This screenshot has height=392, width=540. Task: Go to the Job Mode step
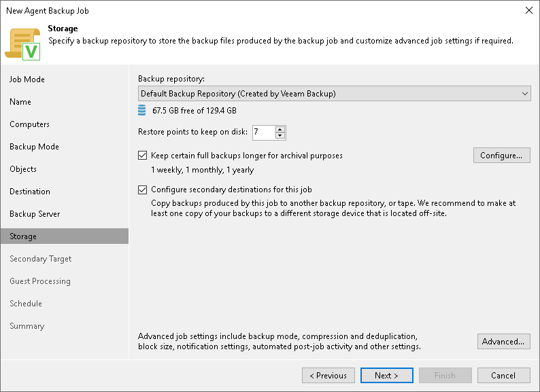tap(27, 79)
